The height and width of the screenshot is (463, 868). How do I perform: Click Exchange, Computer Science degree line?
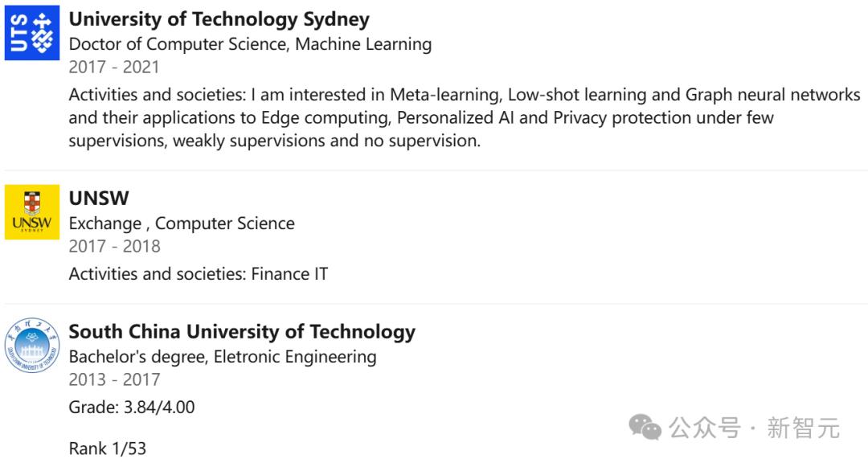point(182,223)
